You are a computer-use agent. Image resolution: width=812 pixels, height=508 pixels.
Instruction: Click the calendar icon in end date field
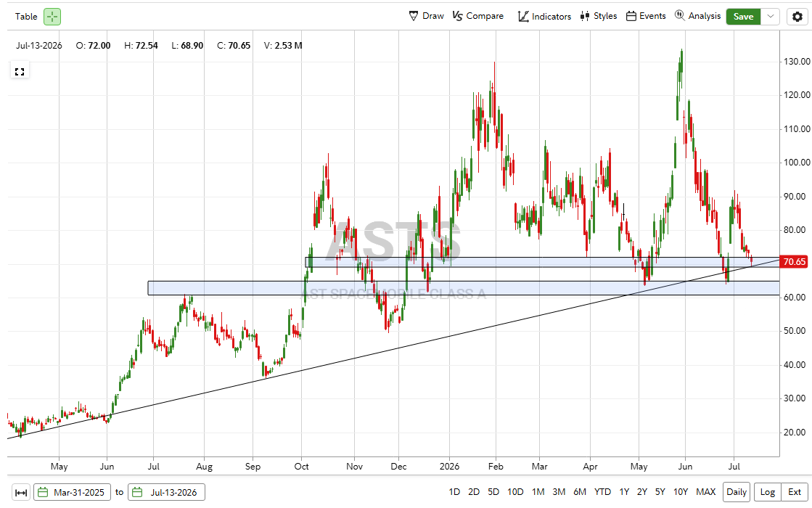point(137,493)
